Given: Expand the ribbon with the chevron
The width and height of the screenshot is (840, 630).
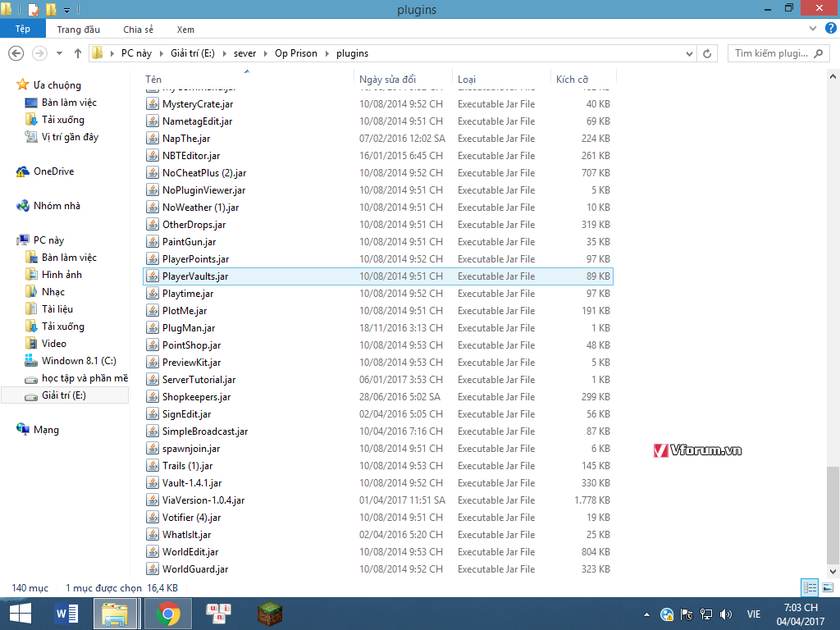Looking at the screenshot, I should pos(813,29).
